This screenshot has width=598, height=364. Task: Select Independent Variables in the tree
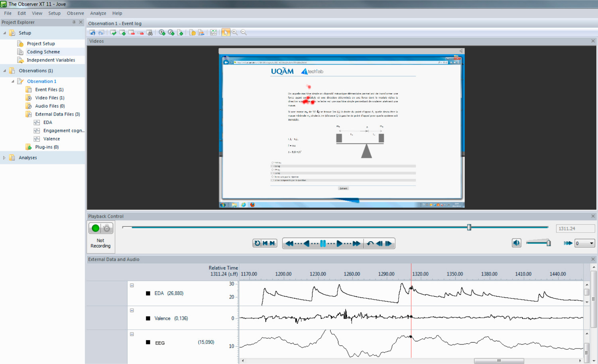tap(51, 60)
